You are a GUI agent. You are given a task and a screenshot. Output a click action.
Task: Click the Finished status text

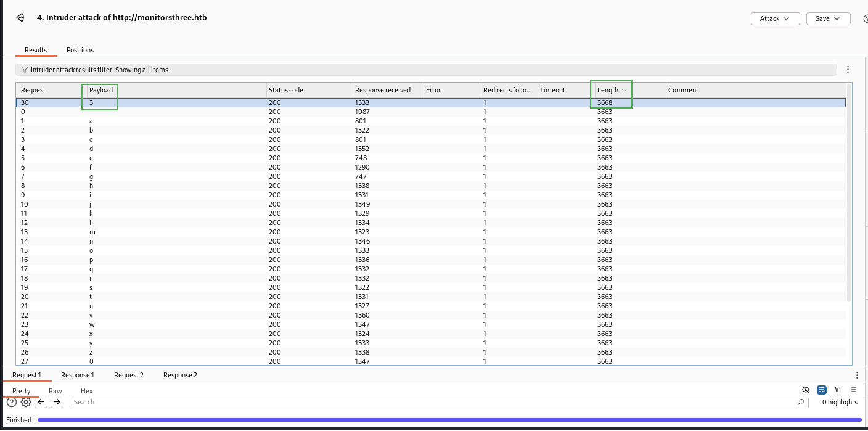pyautogui.click(x=19, y=420)
